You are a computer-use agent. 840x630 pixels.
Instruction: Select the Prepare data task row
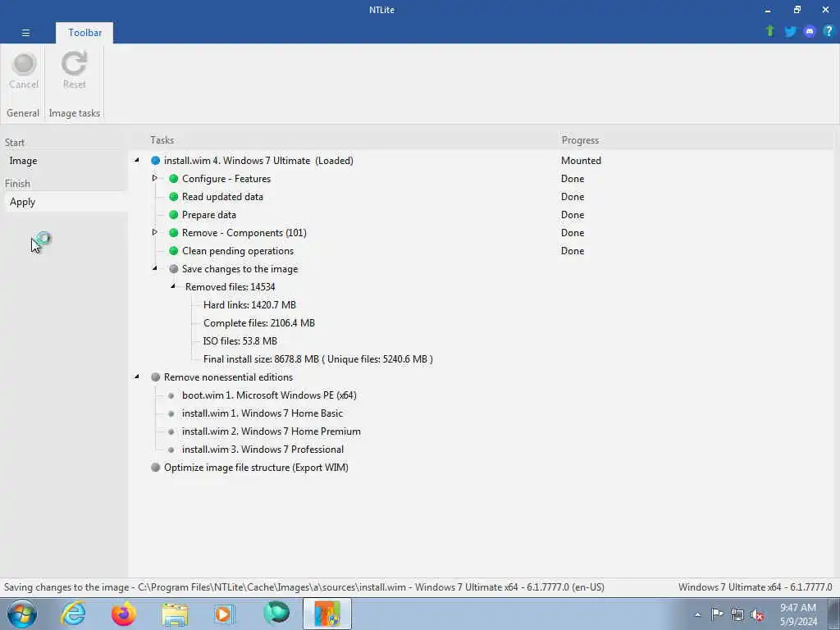pyautogui.click(x=209, y=215)
